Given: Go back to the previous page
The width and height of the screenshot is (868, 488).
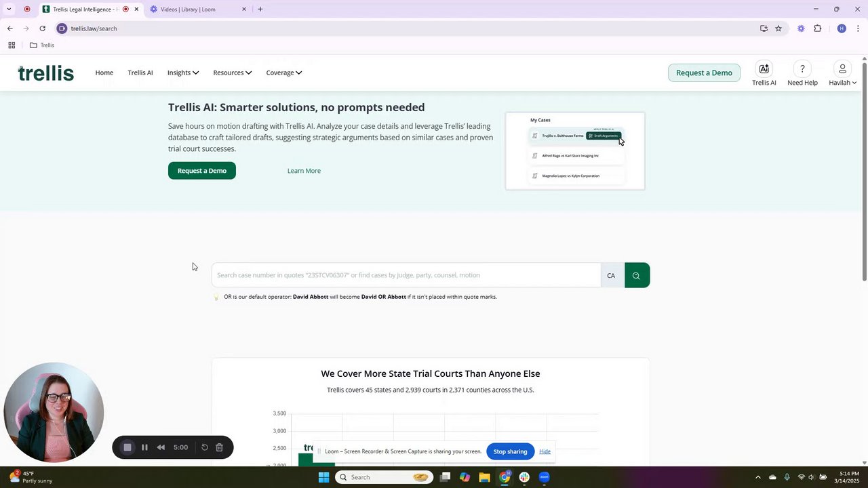Looking at the screenshot, I should point(9,28).
